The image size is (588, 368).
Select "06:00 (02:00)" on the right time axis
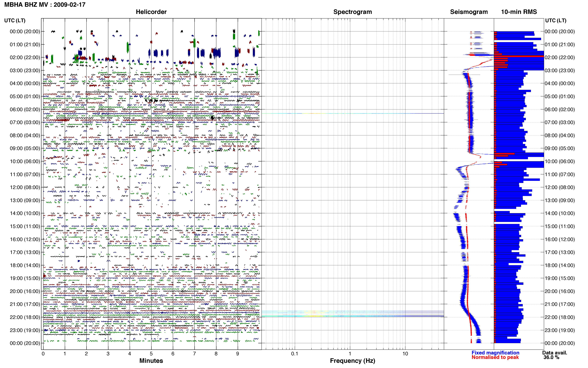click(x=560, y=110)
